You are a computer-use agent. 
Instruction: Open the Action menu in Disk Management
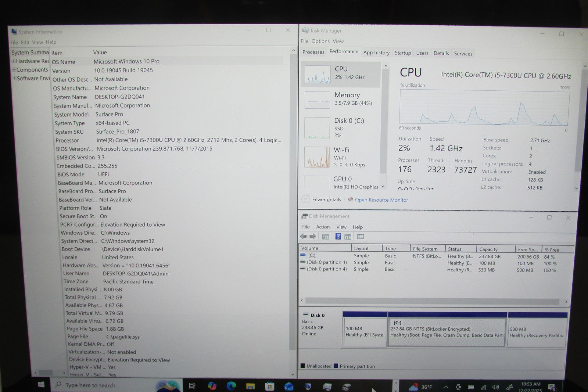click(x=323, y=227)
